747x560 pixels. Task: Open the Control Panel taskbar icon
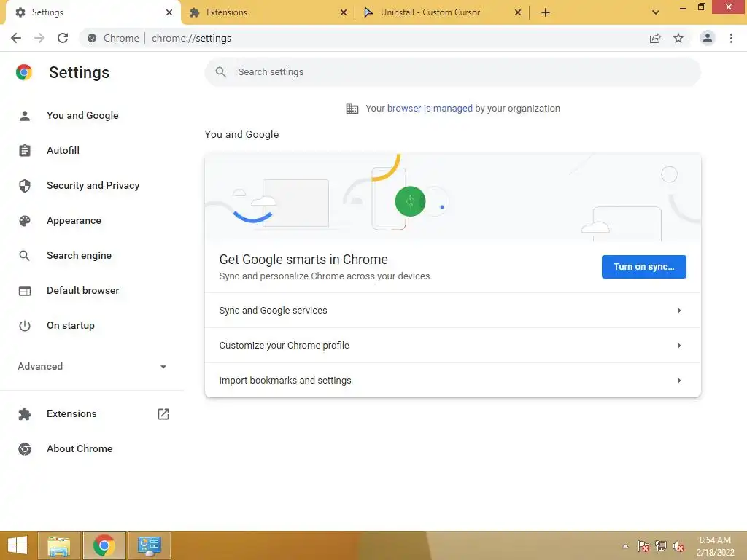(x=150, y=545)
